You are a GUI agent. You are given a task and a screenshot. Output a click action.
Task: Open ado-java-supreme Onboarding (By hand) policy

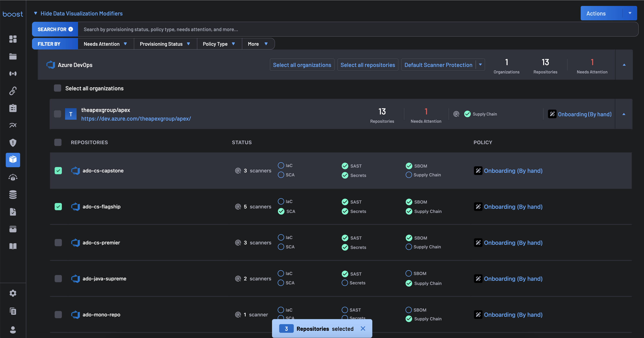(x=513, y=278)
